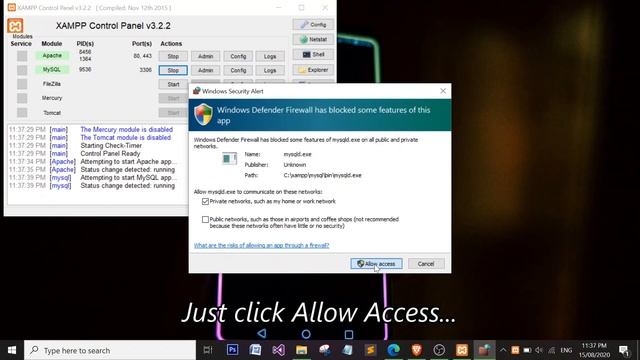Image resolution: width=640 pixels, height=360 pixels.
Task: Close the Windows Security Alert dialog
Action: click(x=443, y=91)
